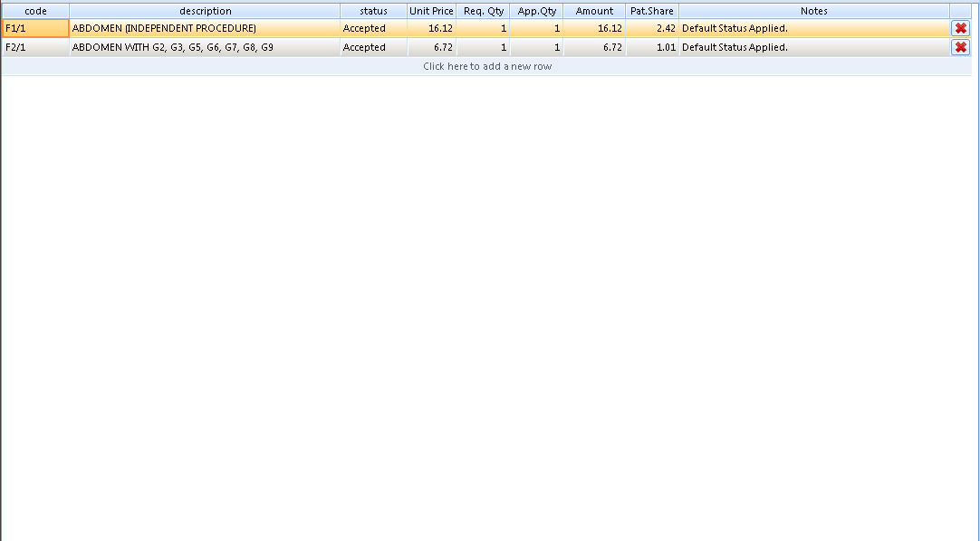Sort by the code column header
The width and height of the screenshot is (980, 541).
click(x=35, y=11)
